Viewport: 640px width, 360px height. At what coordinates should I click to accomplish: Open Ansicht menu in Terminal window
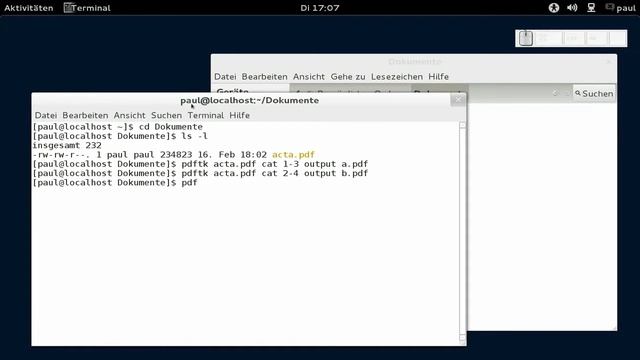pyautogui.click(x=129, y=116)
